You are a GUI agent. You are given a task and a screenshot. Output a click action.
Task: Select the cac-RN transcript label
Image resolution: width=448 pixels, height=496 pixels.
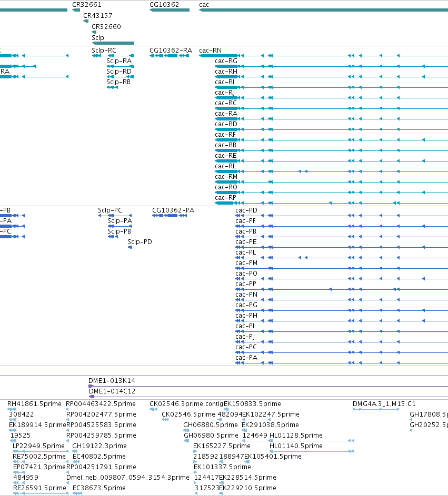tap(210, 50)
